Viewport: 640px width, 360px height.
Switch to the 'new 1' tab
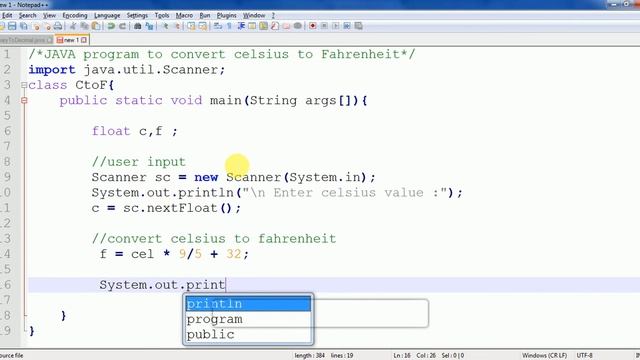tap(71, 40)
